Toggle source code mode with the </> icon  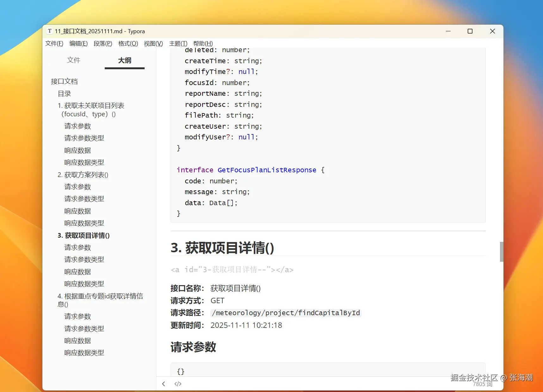[x=178, y=383]
